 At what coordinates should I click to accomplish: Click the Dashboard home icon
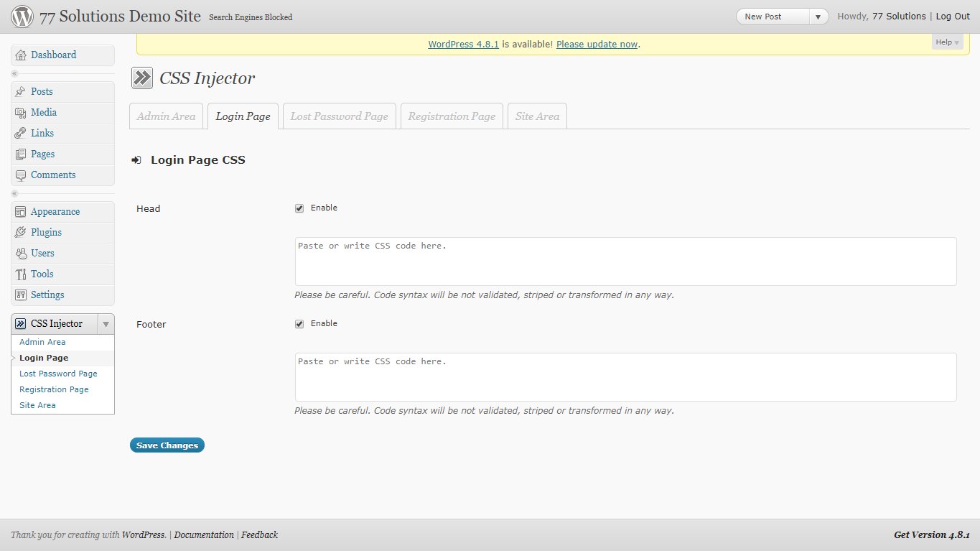(x=21, y=55)
